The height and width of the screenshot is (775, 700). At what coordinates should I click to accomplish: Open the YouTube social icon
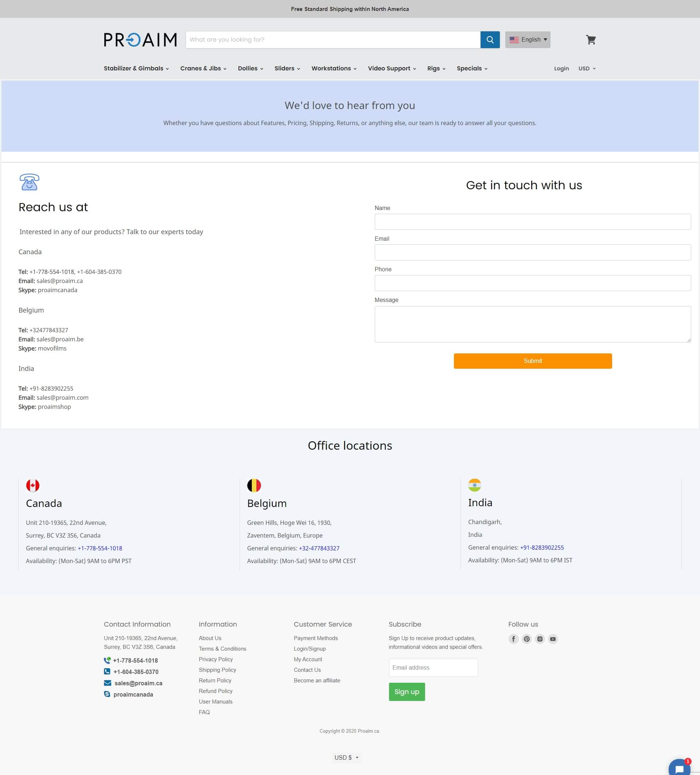point(553,639)
